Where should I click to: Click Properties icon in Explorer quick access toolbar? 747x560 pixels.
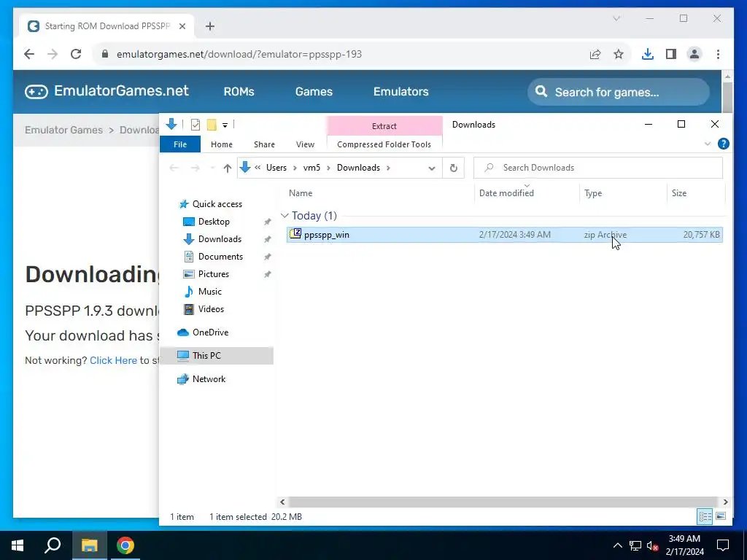tap(196, 125)
